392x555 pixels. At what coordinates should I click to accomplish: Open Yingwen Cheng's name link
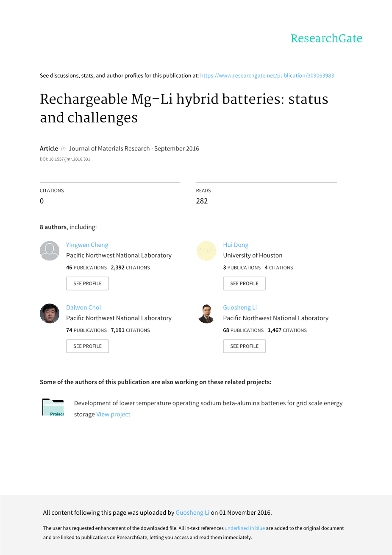click(87, 245)
